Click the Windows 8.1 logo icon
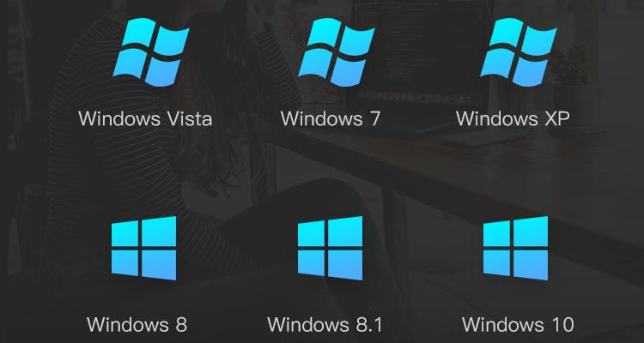 (x=330, y=248)
